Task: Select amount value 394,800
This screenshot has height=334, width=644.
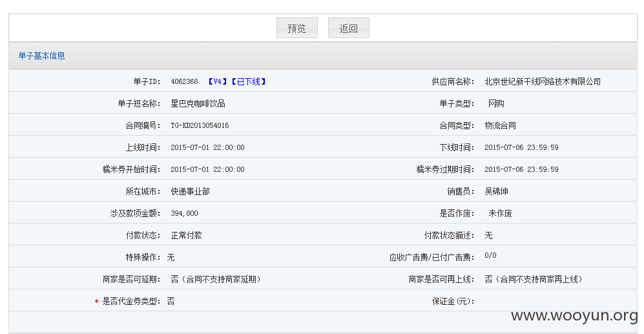Action: coord(184,214)
